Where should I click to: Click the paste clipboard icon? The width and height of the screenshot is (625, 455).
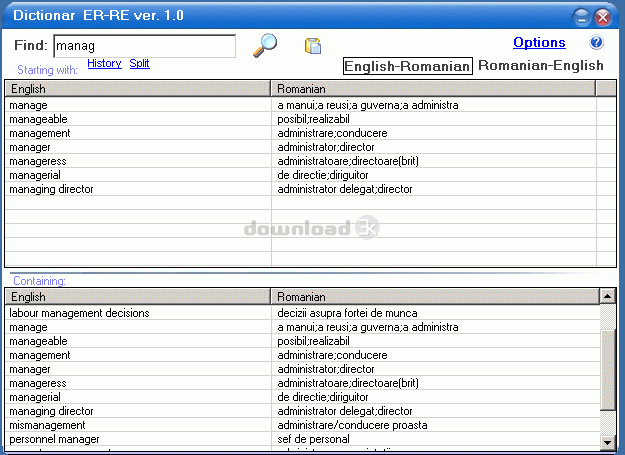[x=313, y=46]
